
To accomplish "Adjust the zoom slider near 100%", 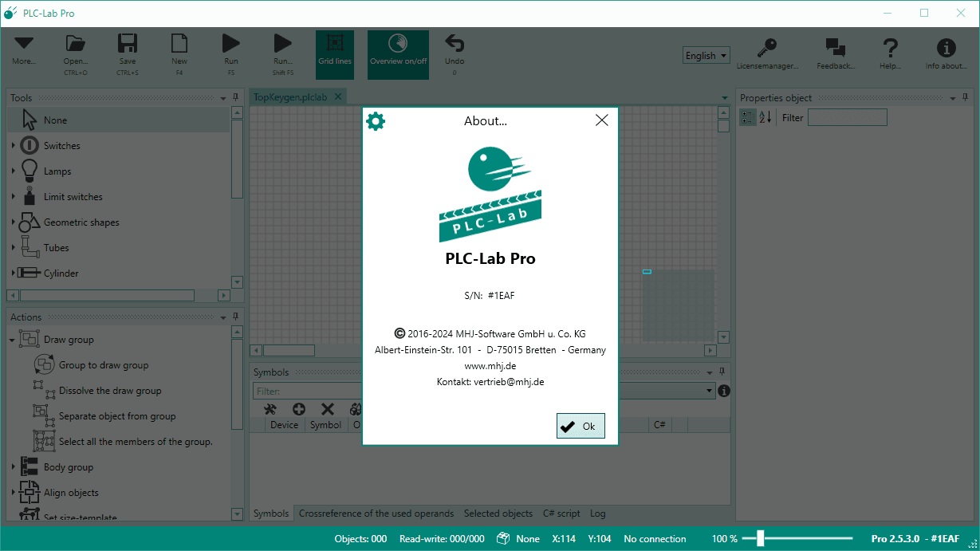I will tap(758, 538).
